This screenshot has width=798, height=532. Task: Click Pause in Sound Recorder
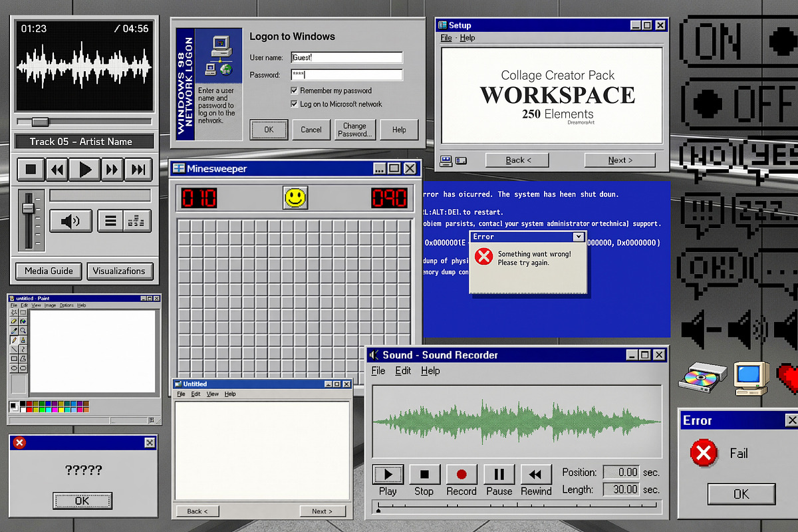499,474
